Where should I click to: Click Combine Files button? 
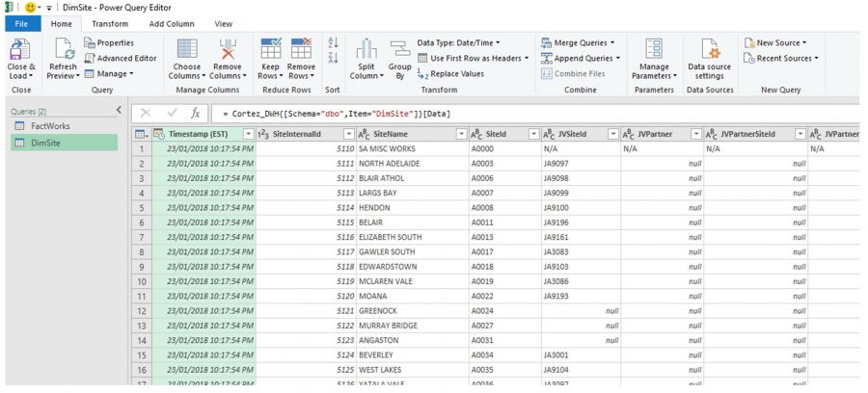pos(573,73)
